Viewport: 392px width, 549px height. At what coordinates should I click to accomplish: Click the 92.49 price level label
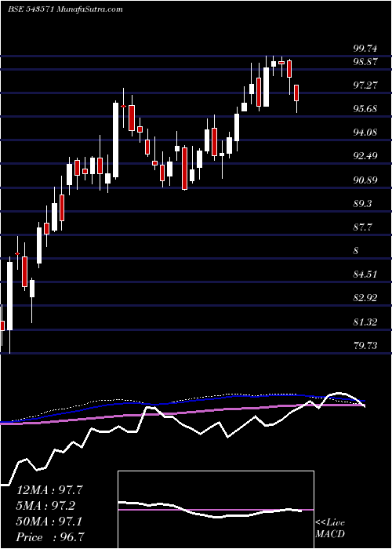point(365,156)
